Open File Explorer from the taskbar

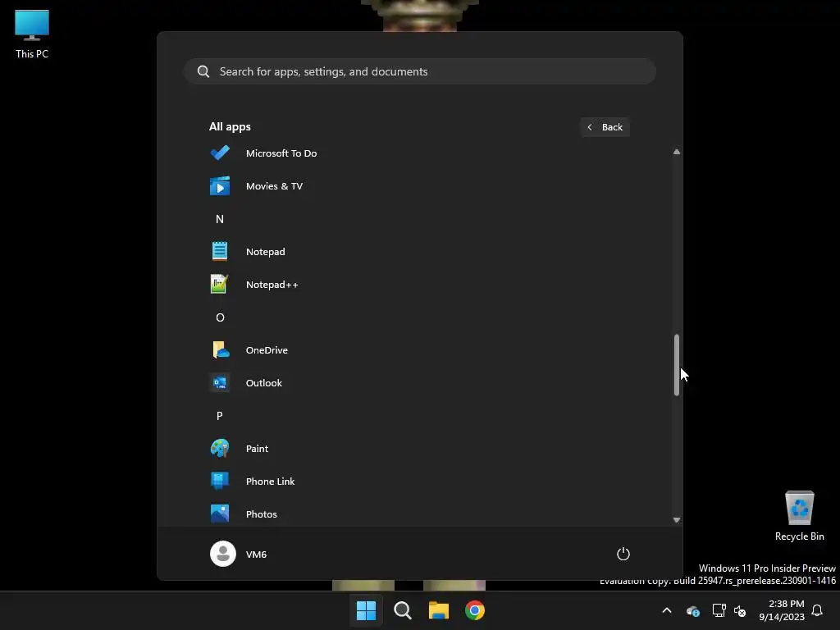[x=439, y=610]
